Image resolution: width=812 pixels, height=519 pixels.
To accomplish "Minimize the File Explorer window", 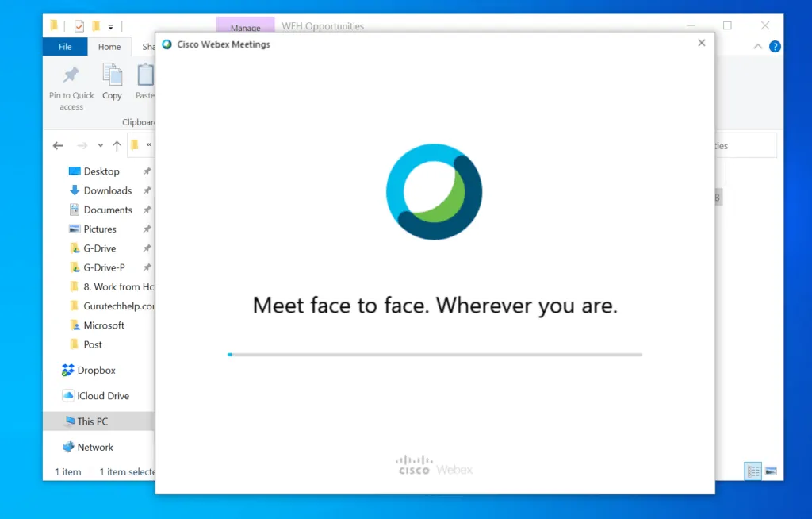I will coord(691,25).
